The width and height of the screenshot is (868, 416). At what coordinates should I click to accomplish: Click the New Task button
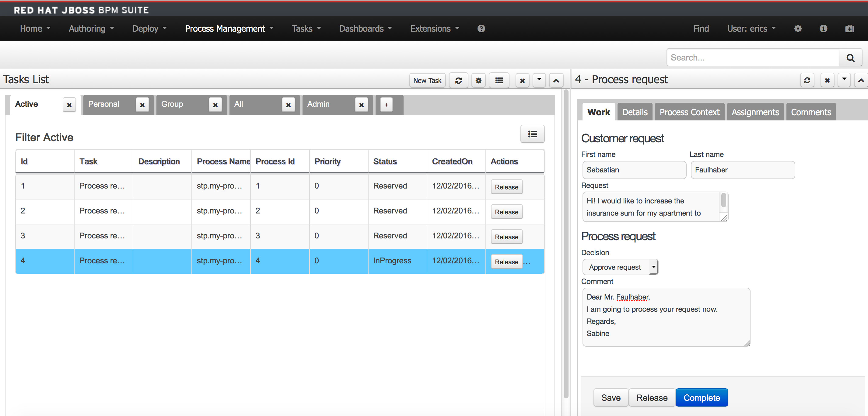coord(427,81)
